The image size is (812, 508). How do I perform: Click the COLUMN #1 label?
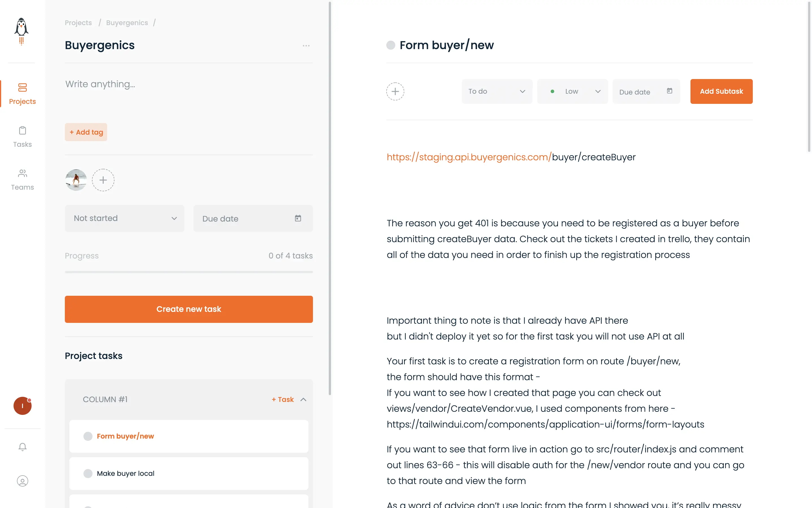pos(105,399)
